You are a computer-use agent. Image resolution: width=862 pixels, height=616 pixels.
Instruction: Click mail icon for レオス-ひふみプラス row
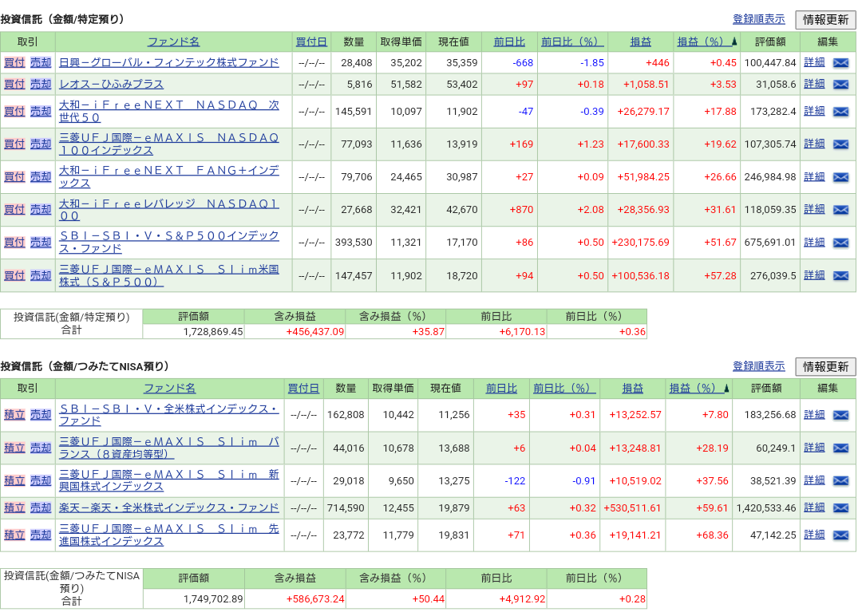[840, 84]
